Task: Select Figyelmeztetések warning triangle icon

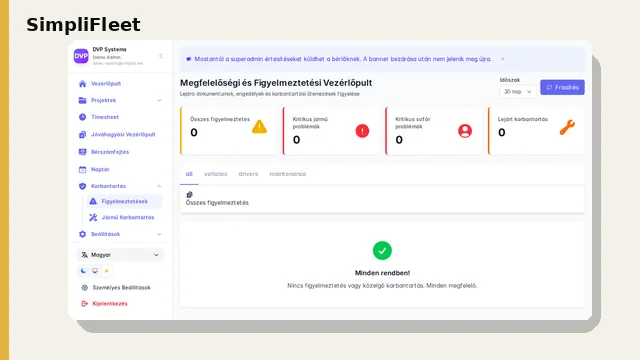Action: coord(93,201)
